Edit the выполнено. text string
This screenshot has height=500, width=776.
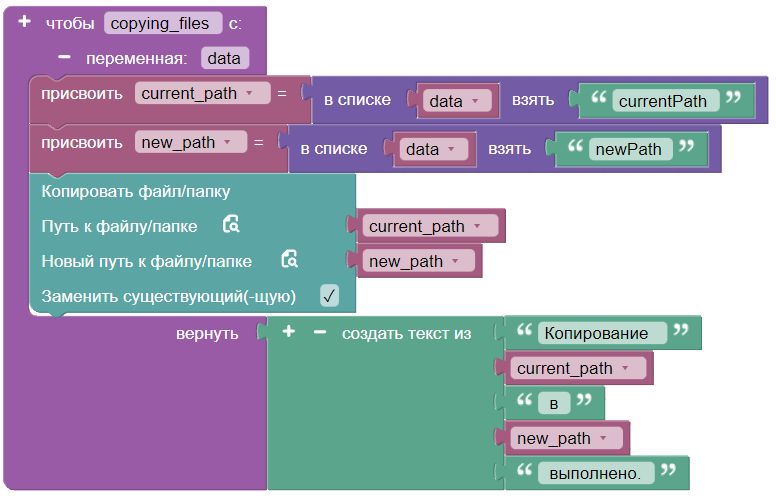tap(596, 473)
